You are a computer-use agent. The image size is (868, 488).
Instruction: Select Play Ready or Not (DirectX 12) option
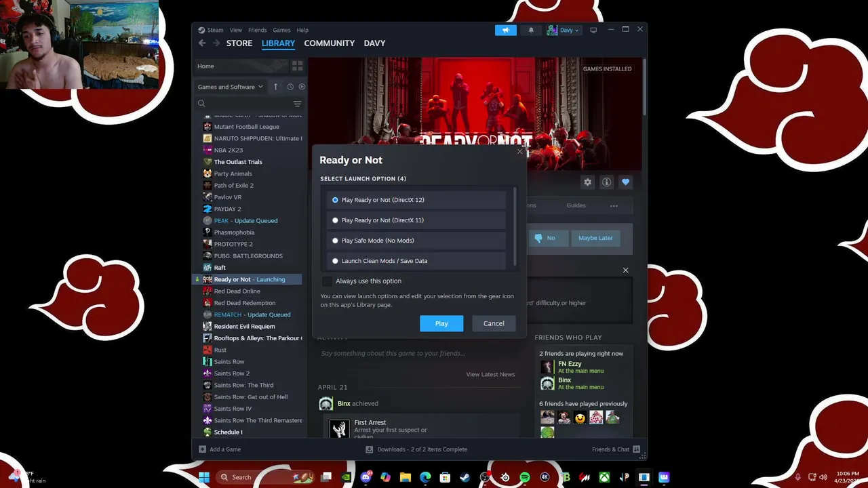(416, 200)
